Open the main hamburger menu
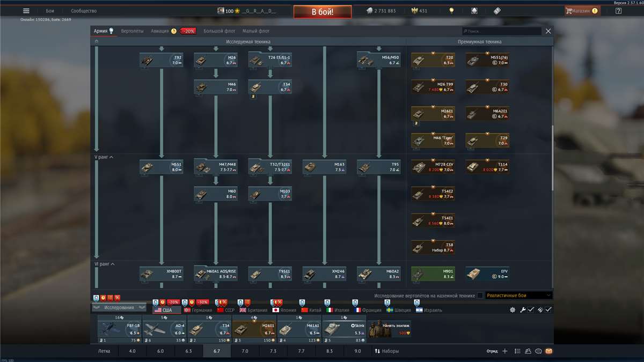Screen dimensions: 644x362 (26, 11)
